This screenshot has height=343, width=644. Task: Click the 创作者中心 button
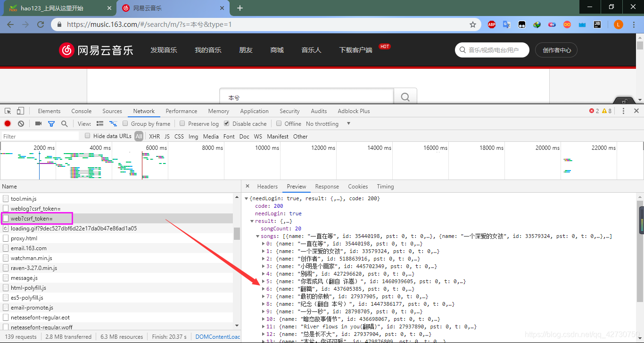tap(557, 50)
